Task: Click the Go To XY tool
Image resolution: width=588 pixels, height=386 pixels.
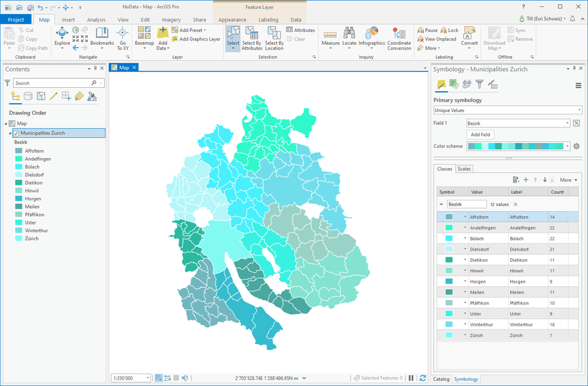Action: coord(123,38)
